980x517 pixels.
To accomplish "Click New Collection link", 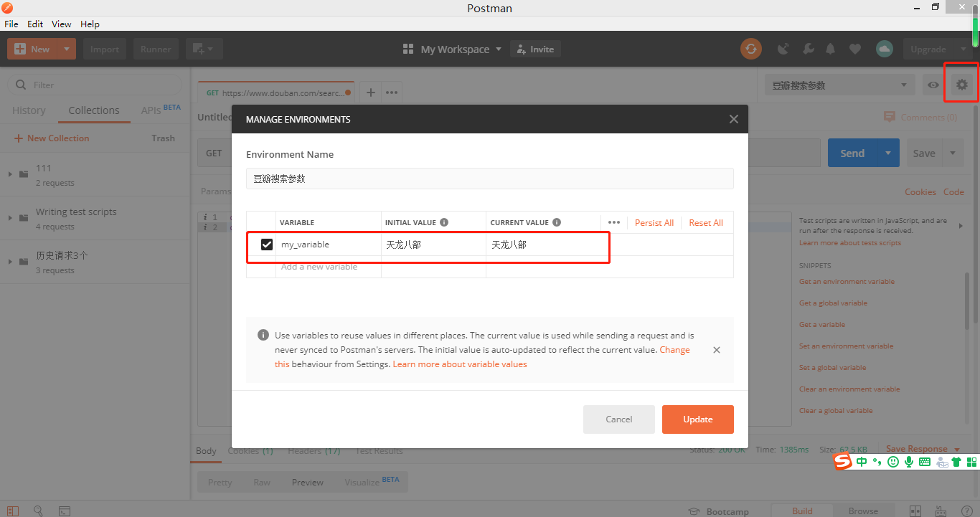I will pos(52,138).
